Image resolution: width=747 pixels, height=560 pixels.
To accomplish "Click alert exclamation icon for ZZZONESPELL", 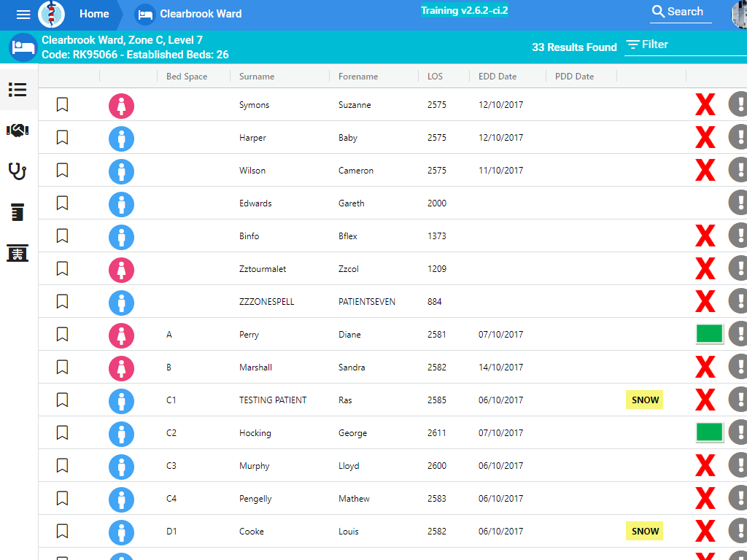I will 738,301.
